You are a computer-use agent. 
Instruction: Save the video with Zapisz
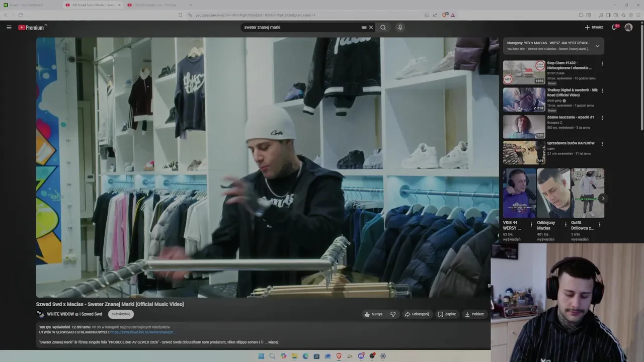447,314
